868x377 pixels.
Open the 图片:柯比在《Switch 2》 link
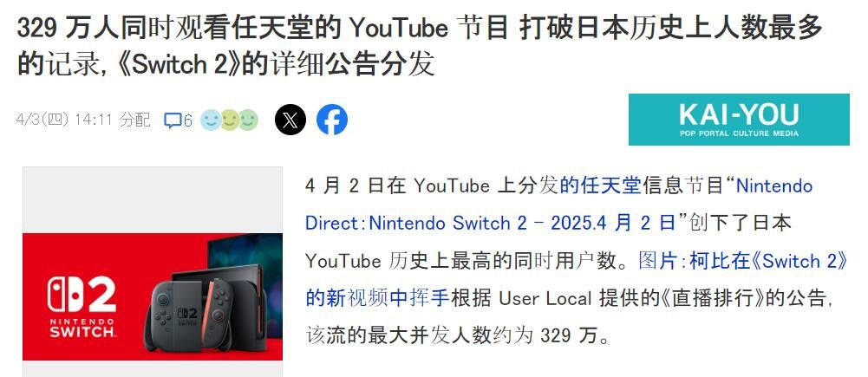click(x=743, y=261)
